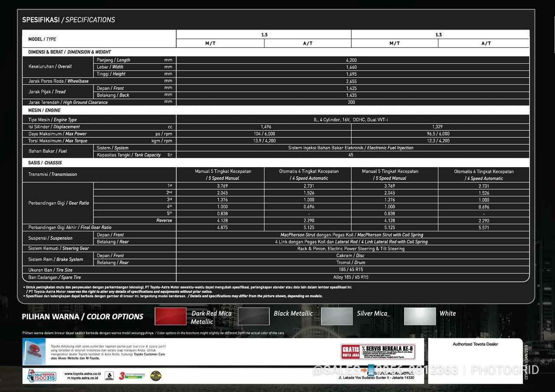The width and height of the screenshot is (555, 392).
Task: Click the Sasis / Chassis section header
Action: [45, 163]
